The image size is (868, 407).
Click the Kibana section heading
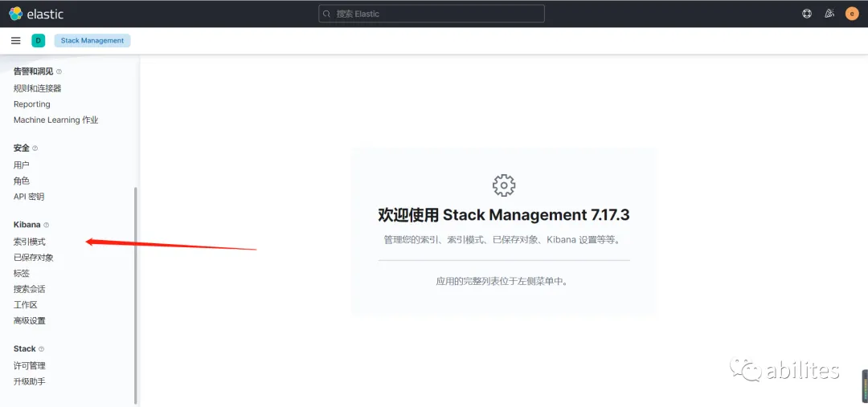click(x=27, y=225)
